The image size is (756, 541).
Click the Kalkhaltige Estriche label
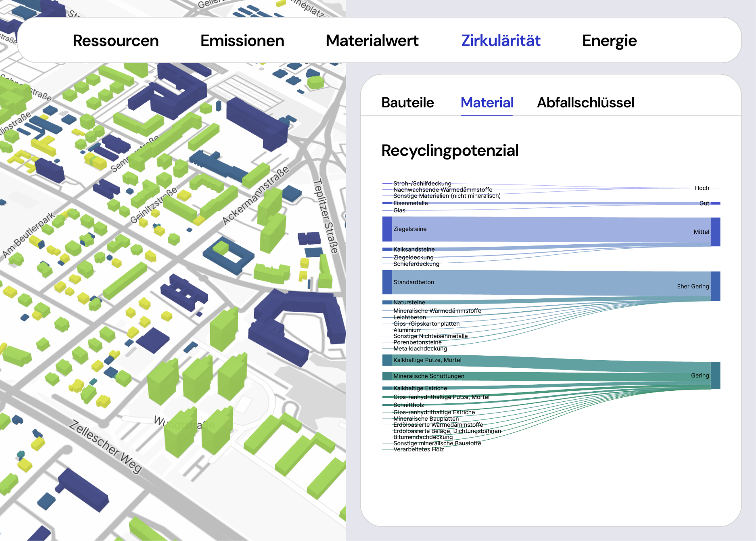pyautogui.click(x=420, y=388)
